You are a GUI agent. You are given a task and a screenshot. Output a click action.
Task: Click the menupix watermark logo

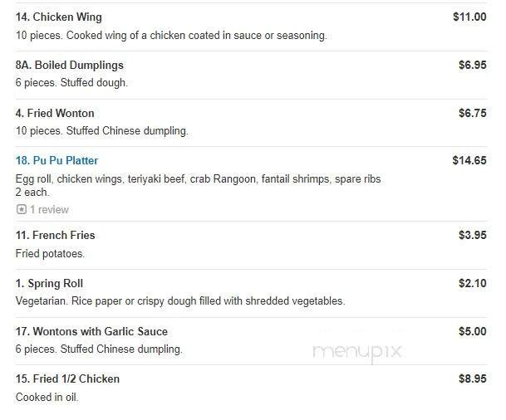coord(357,352)
